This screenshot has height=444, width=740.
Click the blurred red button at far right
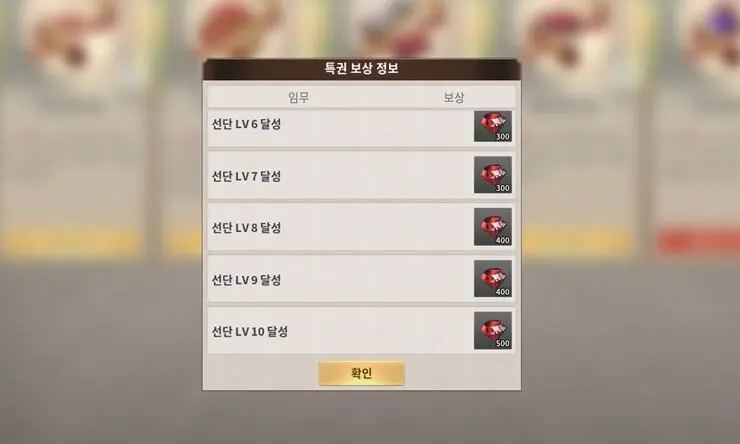point(699,242)
